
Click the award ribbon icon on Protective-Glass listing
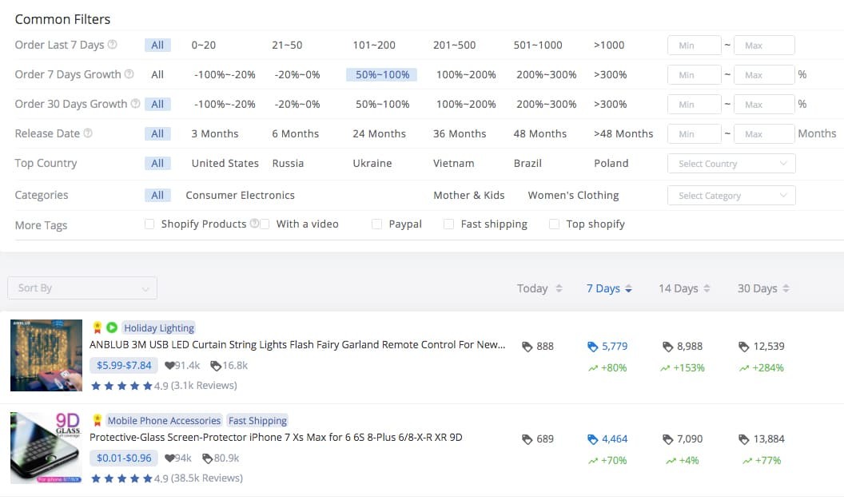pyautogui.click(x=98, y=420)
